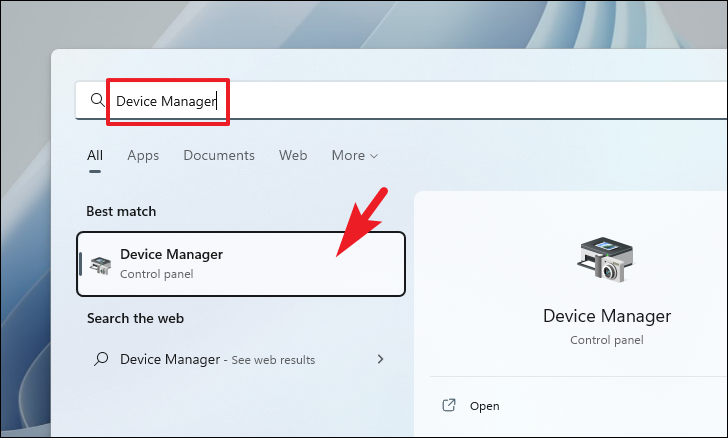Open Device Manager web results entry

click(x=241, y=359)
